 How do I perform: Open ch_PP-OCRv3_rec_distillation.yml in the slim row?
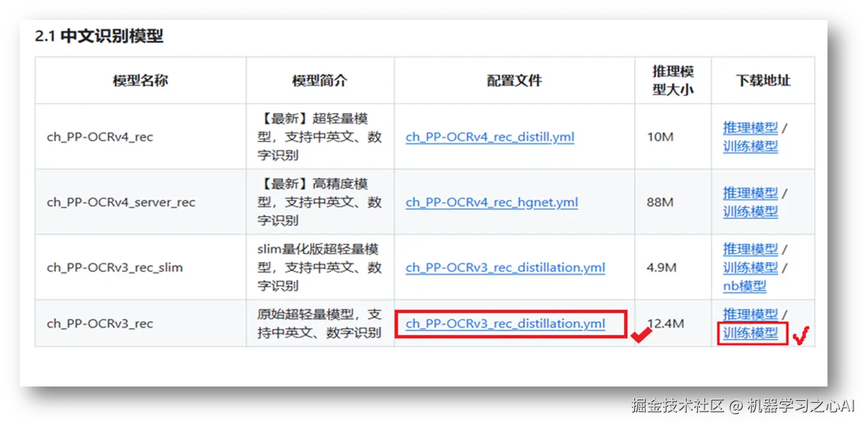coord(505,267)
